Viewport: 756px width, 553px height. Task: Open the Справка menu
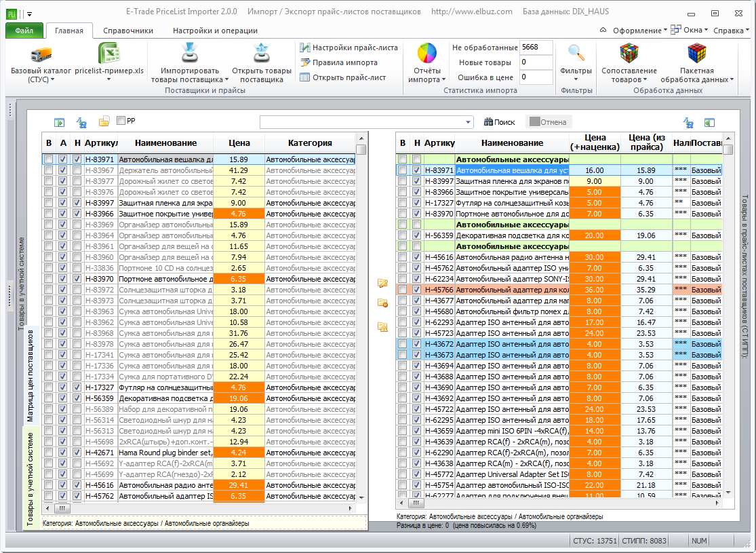[x=731, y=31]
